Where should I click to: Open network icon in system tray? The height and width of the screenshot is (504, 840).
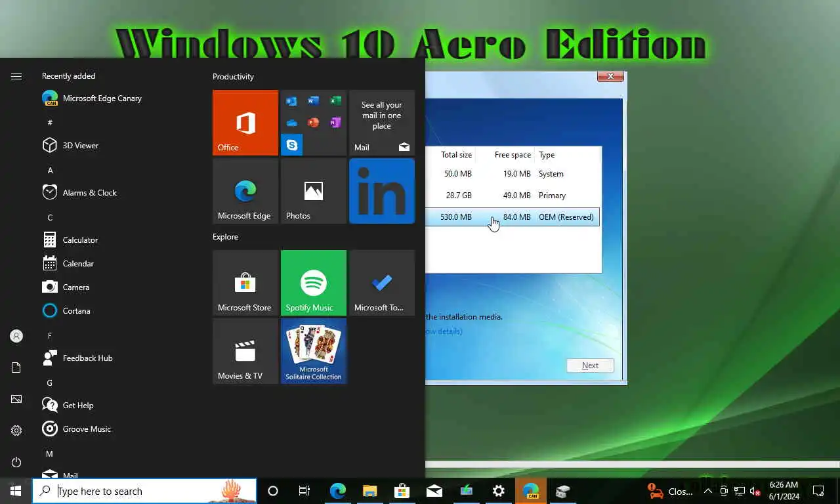point(740,491)
